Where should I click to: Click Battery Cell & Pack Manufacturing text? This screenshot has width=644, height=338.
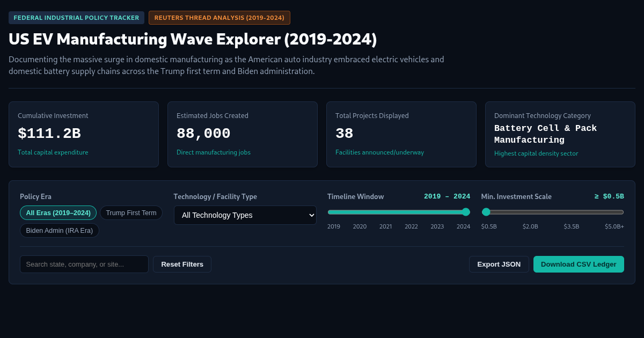coord(545,134)
